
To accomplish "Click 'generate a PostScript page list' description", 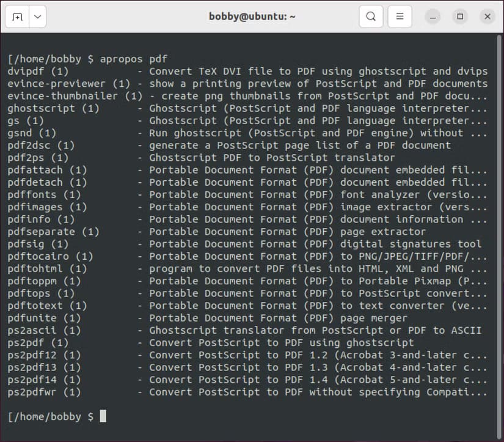I will point(244,145).
